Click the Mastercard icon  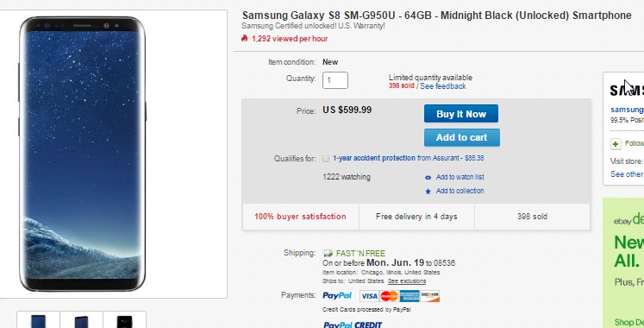390,296
